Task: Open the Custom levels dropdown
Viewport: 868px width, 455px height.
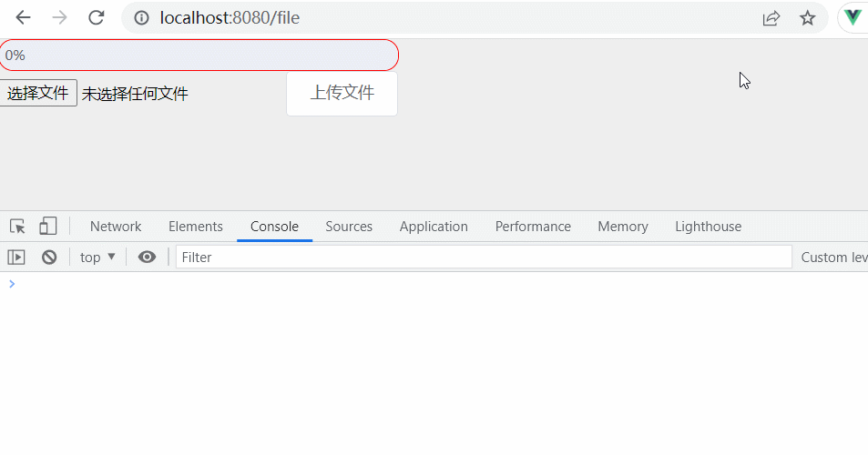Action: (x=833, y=258)
